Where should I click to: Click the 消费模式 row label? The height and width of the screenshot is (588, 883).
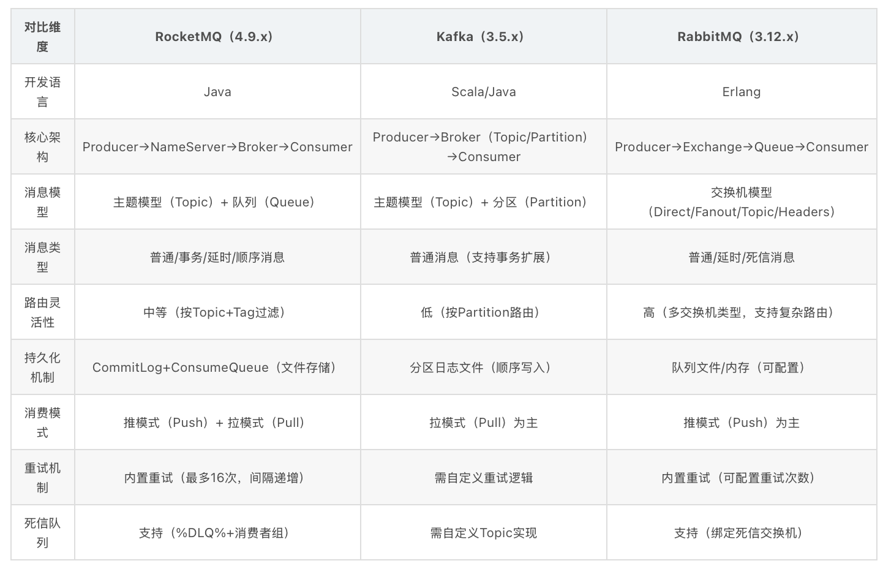coord(43,422)
